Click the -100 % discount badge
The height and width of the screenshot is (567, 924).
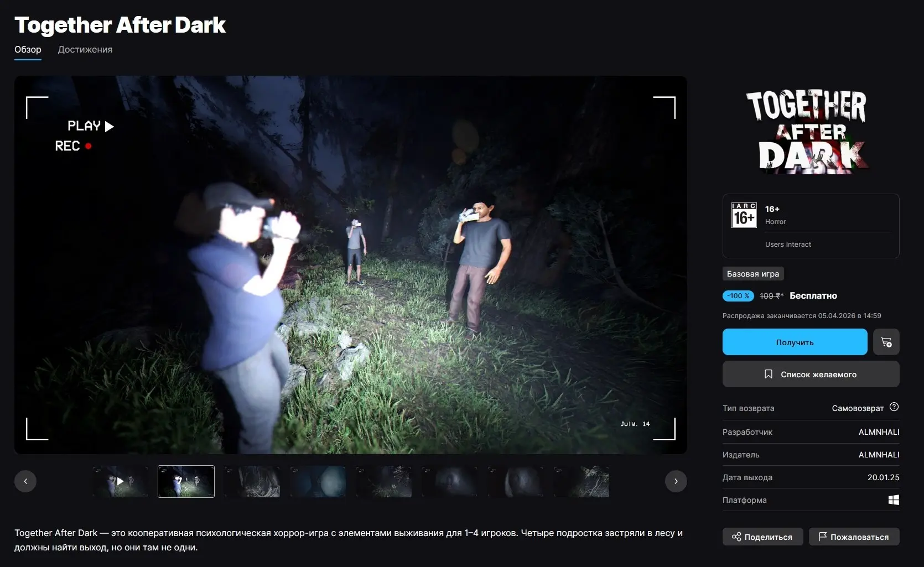coord(738,296)
